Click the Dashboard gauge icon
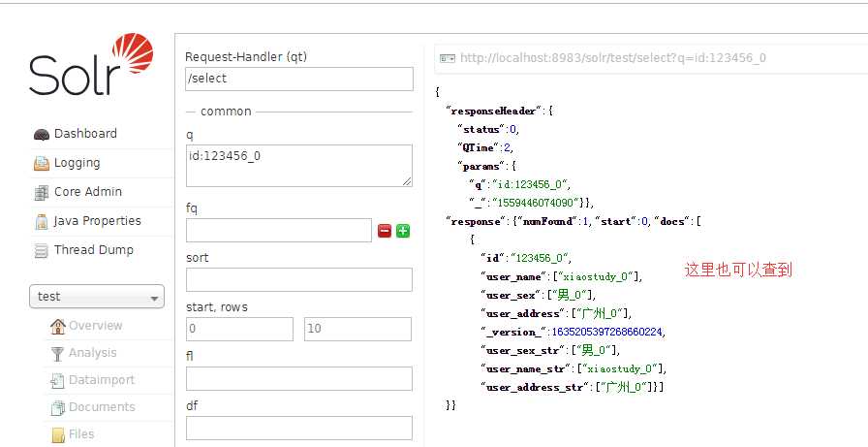Screen dimensions: 868x447 pos(42,134)
